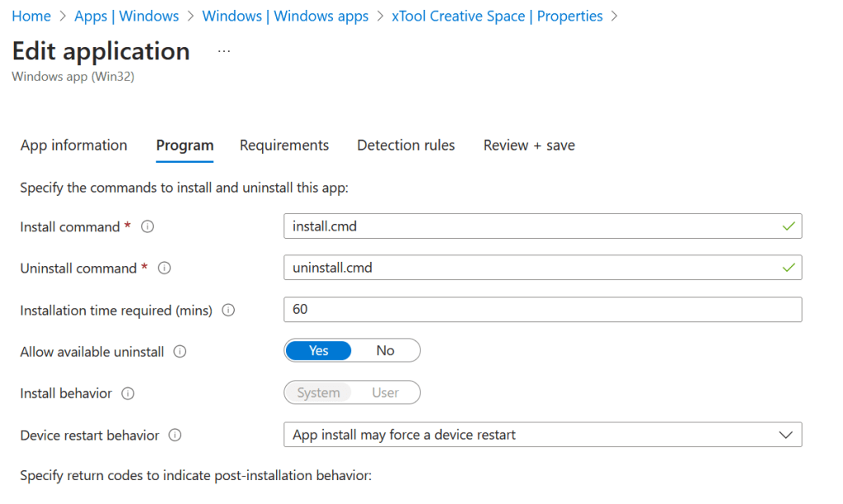Go to the Detection rules tab
Screen dimensions: 843x504
point(405,146)
